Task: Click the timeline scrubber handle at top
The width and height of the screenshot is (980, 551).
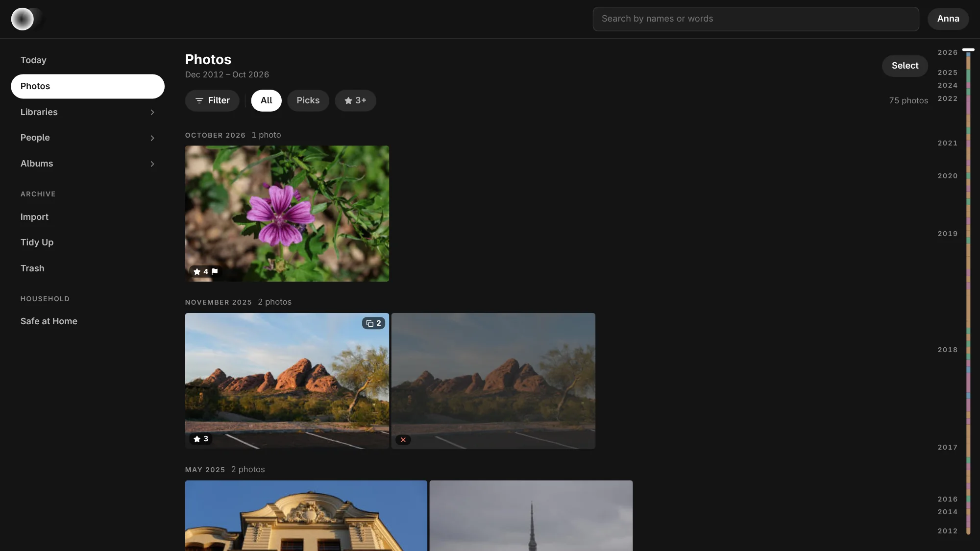Action: pyautogui.click(x=968, y=50)
